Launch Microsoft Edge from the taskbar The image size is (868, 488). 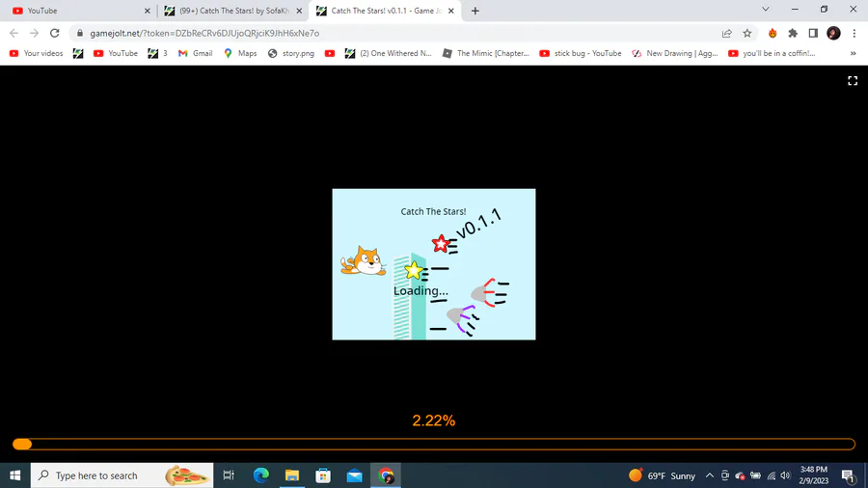point(260,475)
